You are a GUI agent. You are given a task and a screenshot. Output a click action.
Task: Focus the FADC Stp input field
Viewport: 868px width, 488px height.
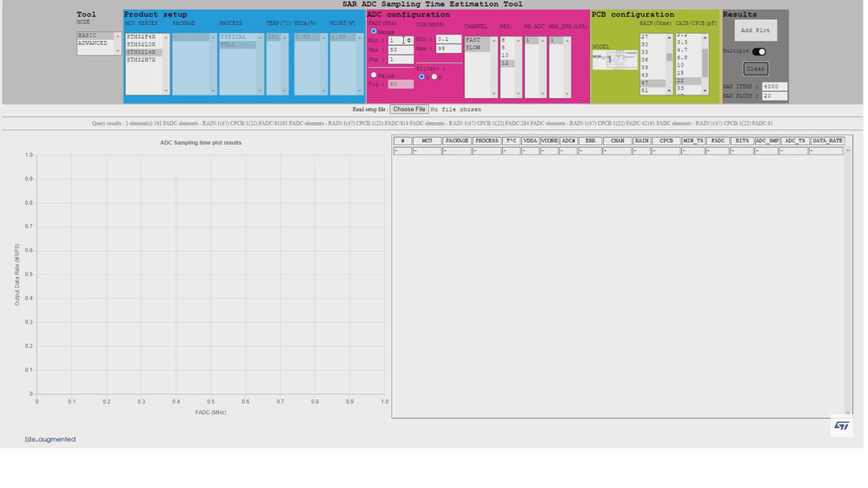point(401,59)
